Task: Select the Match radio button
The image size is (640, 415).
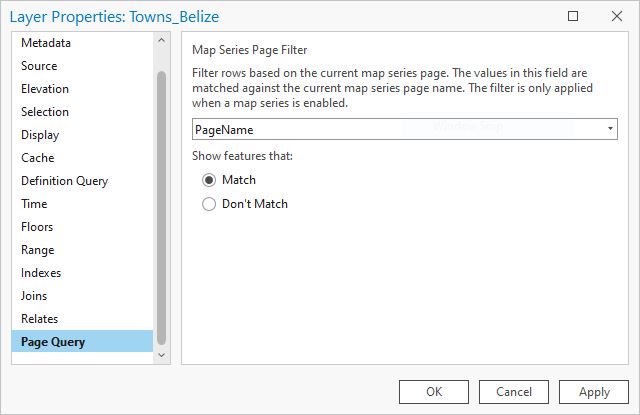Action: coord(209,180)
